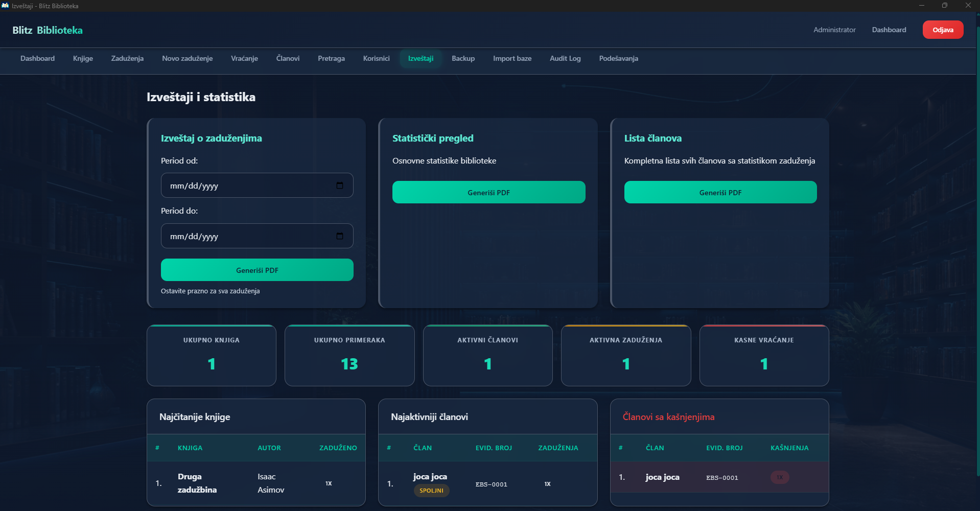Open the Novo zaduženje tab
The height and width of the screenshot is (511, 980).
187,58
